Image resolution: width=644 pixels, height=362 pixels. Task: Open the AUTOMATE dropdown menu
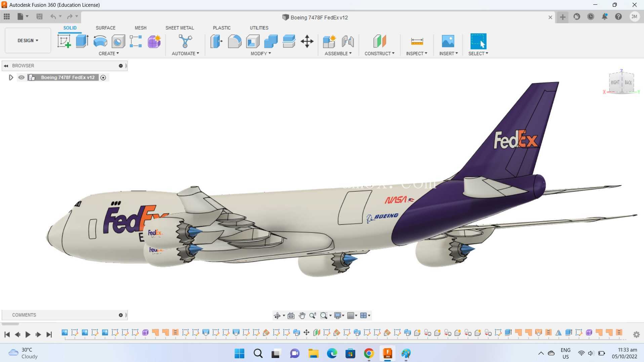coord(185,53)
